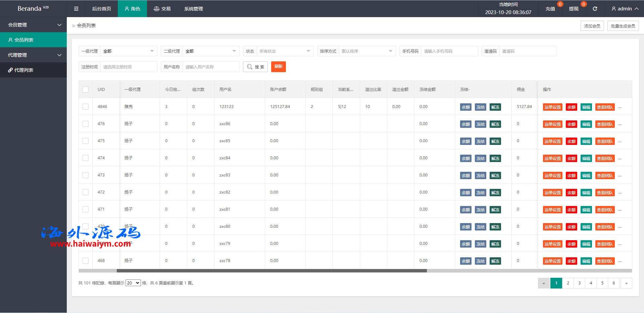Viewport: 644px width, 313px height.
Task: Click more options ellipsis for UID 4846
Action: point(620,107)
